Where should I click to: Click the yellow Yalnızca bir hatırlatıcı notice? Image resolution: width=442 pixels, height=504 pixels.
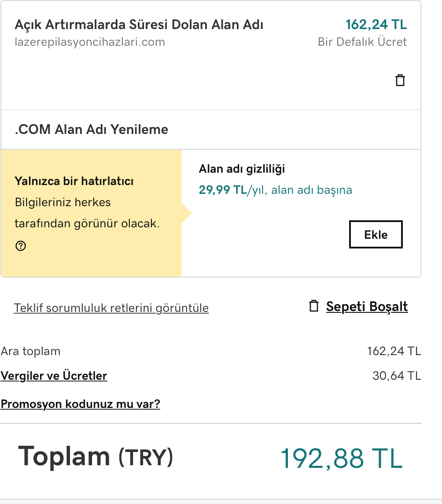91,213
